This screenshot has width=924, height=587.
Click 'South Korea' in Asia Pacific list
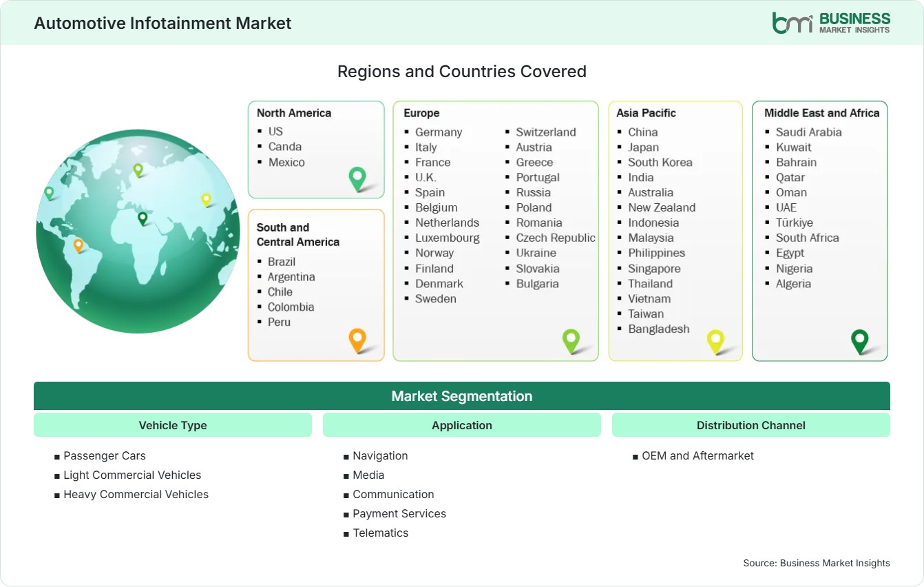(x=660, y=163)
